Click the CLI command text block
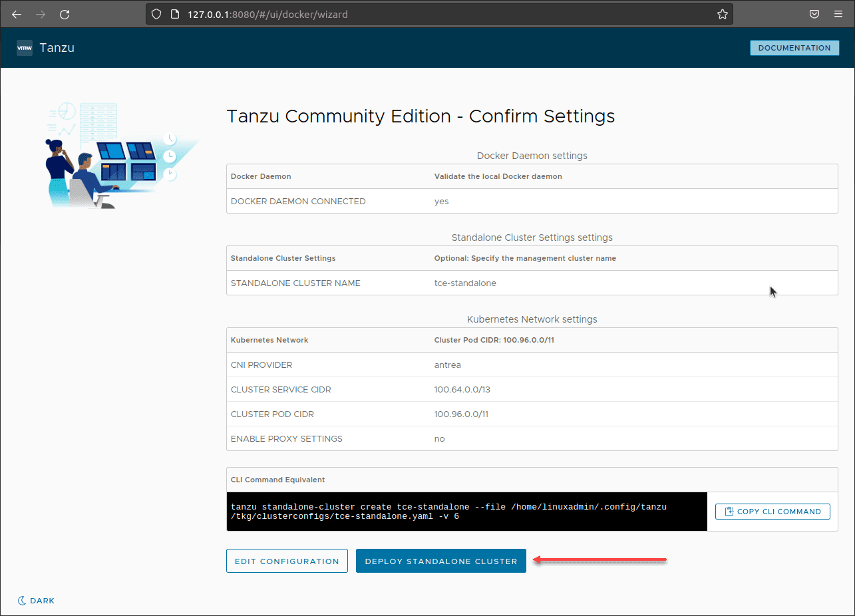The image size is (855, 616). pyautogui.click(x=466, y=512)
